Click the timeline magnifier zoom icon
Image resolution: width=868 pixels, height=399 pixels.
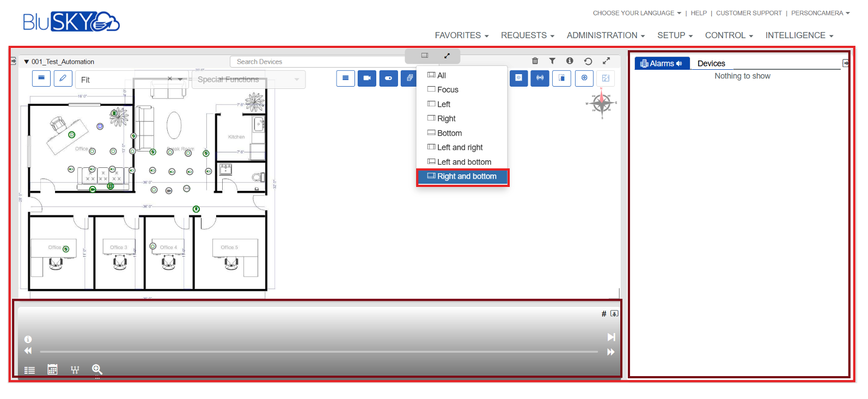pos(97,370)
